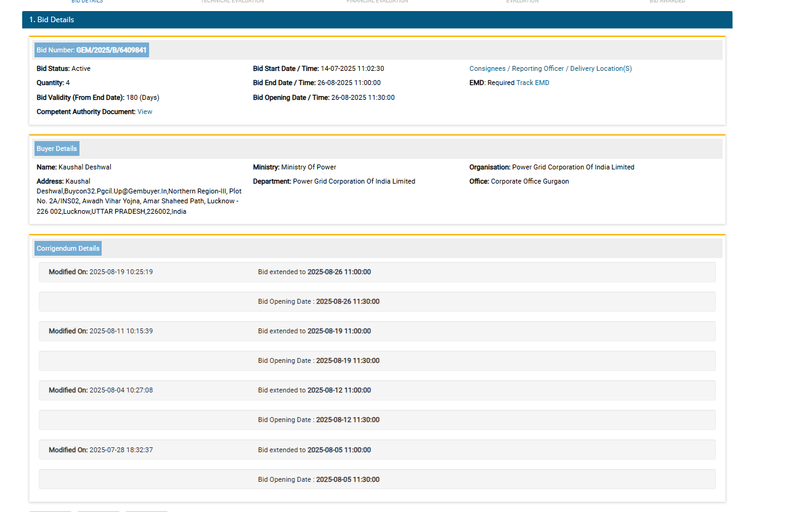Switch to the Technical Evaluation step tab
The height and width of the screenshot is (512, 812).
point(232,2)
